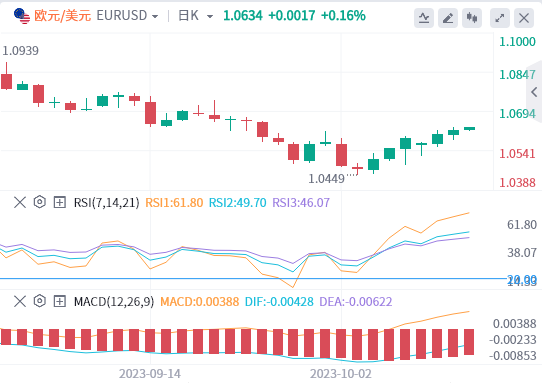
Task: Click the RSI(7,14,21) label
Action: tap(106, 203)
